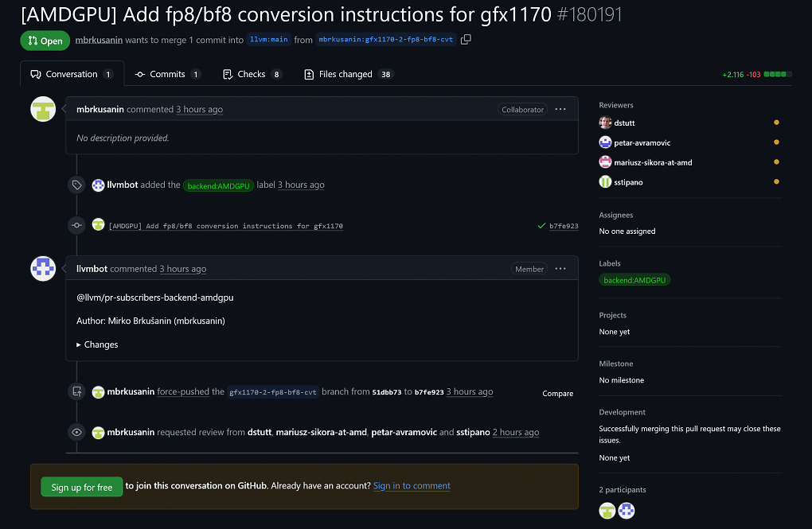Open llvmbot participant avatar
The image size is (812, 529).
click(626, 511)
